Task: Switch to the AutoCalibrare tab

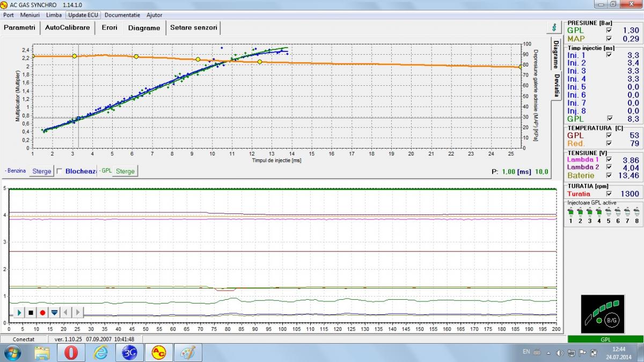Action: pyautogui.click(x=68, y=27)
